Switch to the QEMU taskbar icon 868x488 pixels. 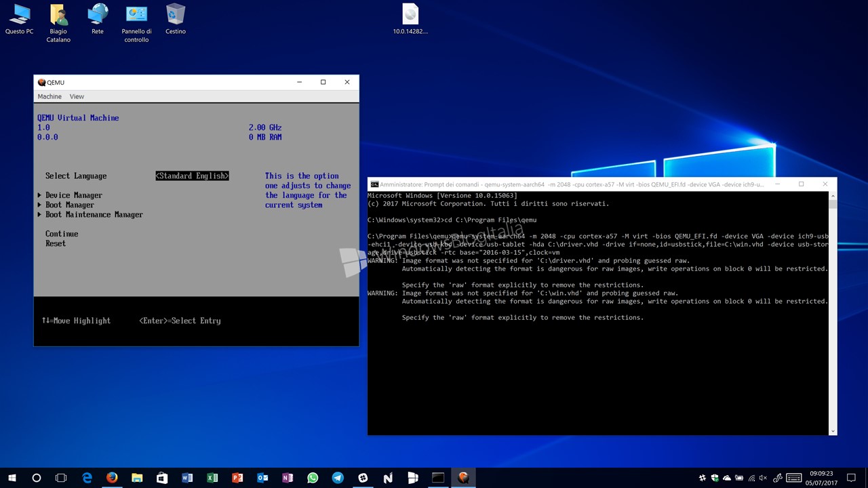[463, 478]
